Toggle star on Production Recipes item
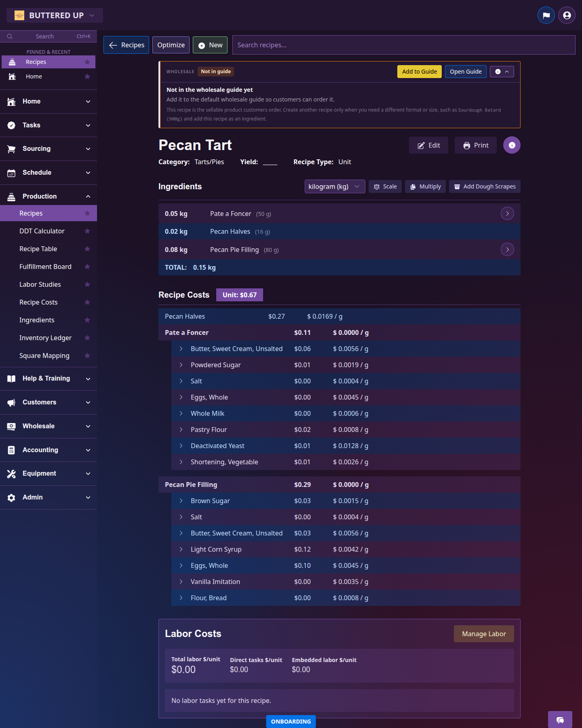Image resolution: width=582 pixels, height=728 pixels. 87,213
